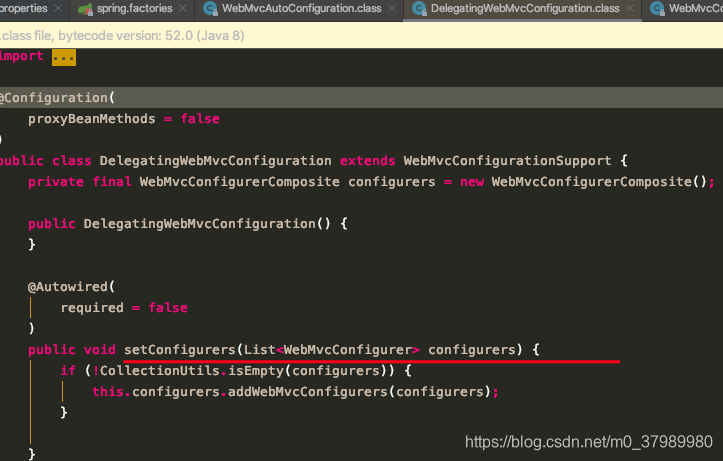
Task: Switch to the spring.factories tab
Action: click(134, 8)
